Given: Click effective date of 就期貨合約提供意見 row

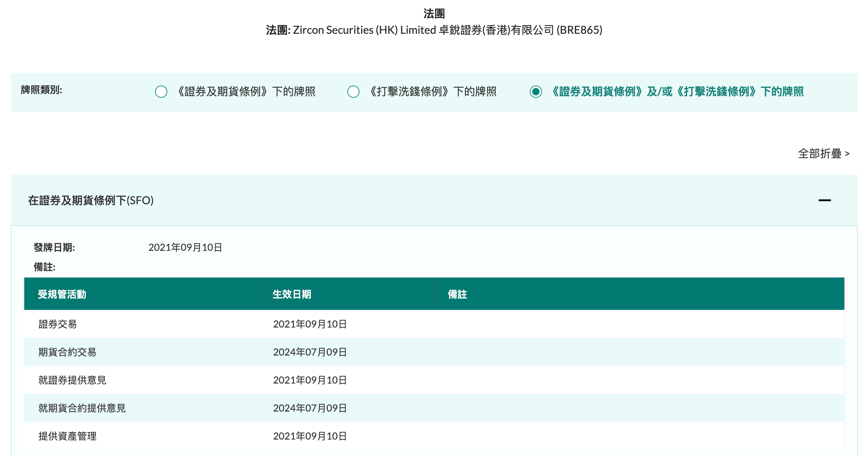Looking at the screenshot, I should pos(310,409).
